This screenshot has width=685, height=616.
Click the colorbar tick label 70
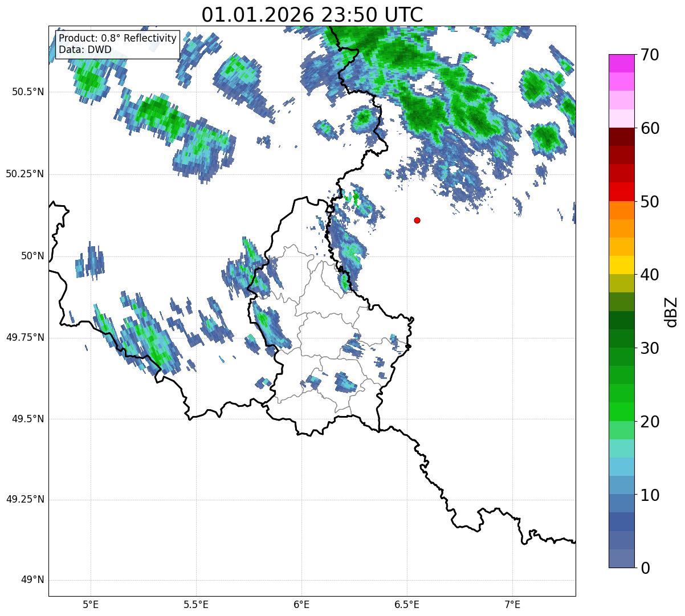coord(650,55)
